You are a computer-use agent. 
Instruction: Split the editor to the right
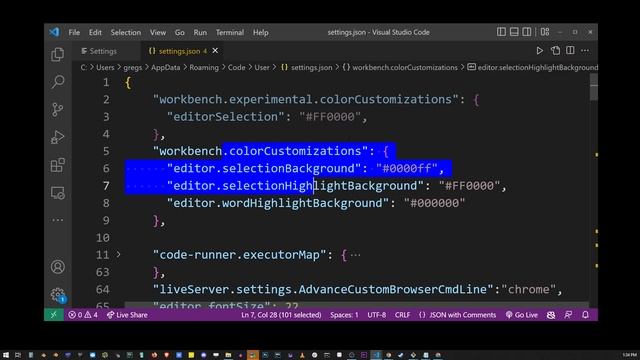570,51
